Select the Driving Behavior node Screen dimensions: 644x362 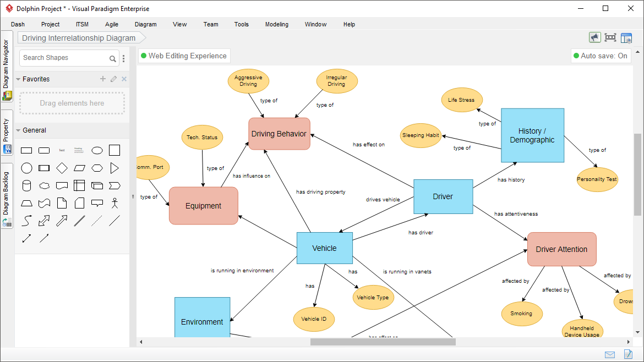tap(279, 134)
